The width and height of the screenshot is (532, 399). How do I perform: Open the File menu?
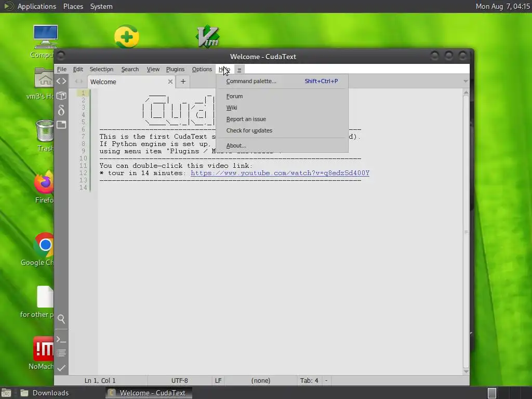click(61, 69)
